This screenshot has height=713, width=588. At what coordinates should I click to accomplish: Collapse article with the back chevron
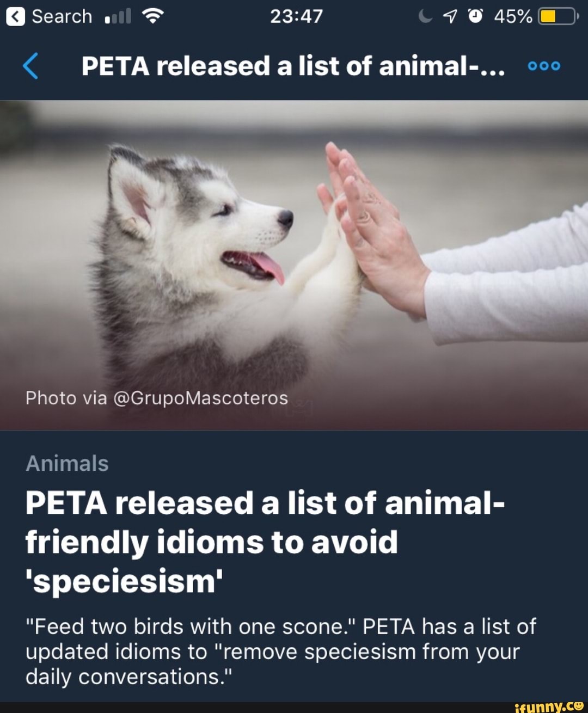31,65
